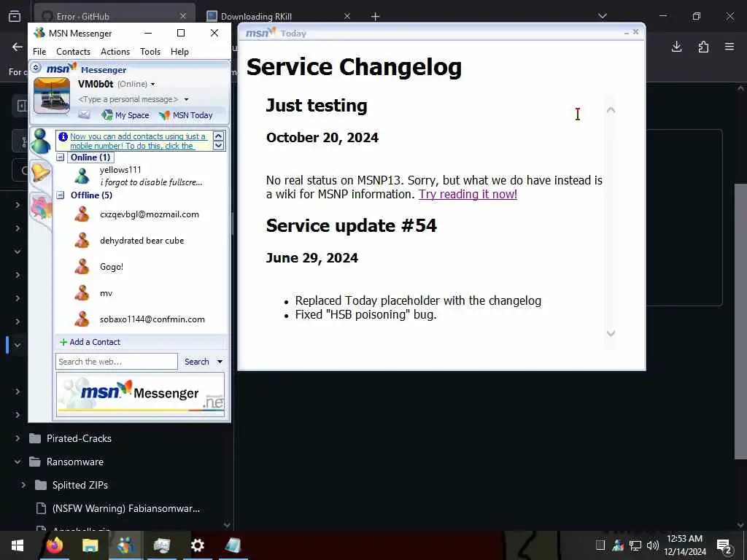Collapse the Ransomware folder

pos(18,462)
